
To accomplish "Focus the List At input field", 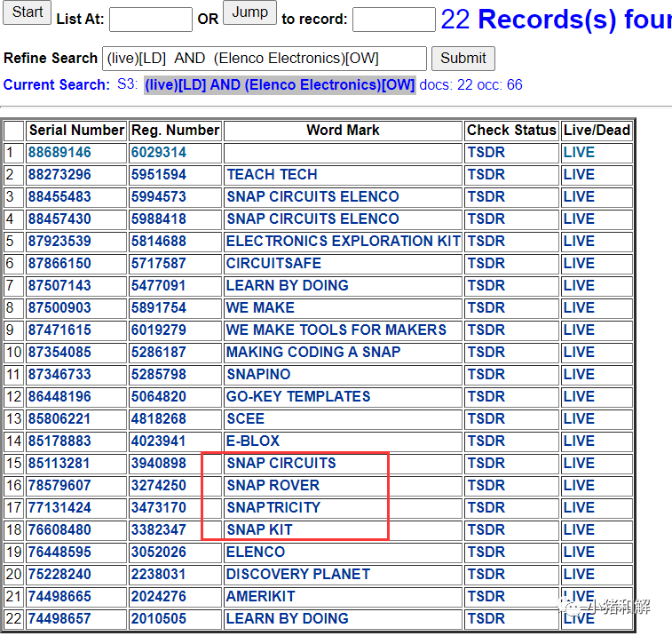I will tap(150, 20).
